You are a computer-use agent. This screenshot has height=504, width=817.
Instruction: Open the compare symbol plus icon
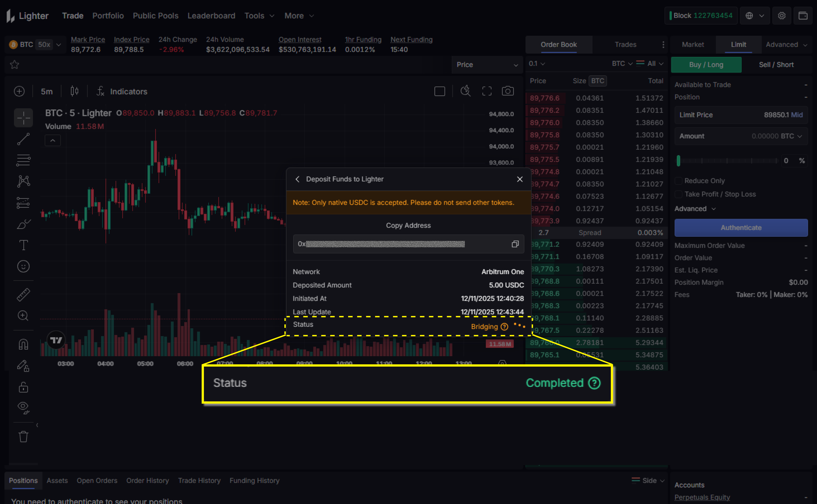coord(19,91)
